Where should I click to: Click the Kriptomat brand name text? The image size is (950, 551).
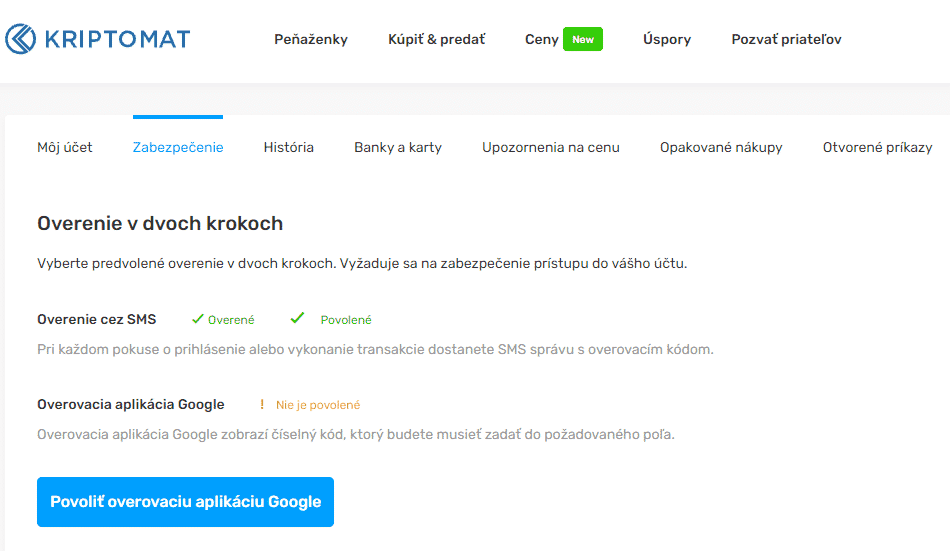[x=117, y=40]
